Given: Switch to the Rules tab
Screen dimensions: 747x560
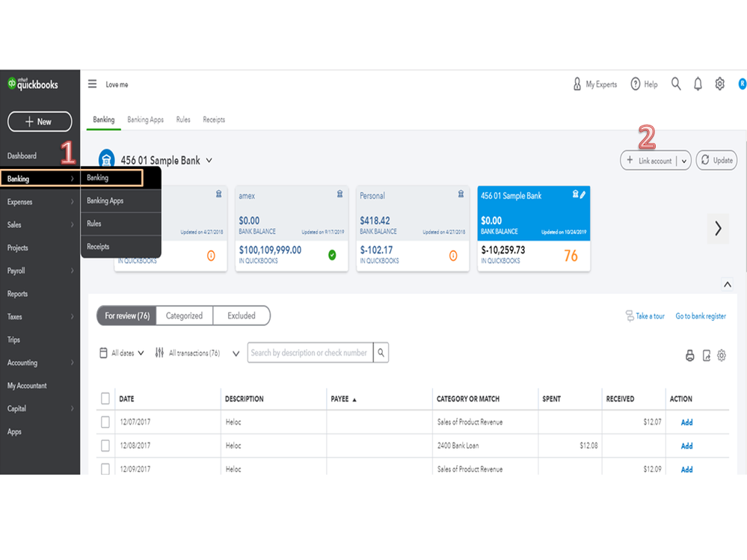Looking at the screenshot, I should click(x=183, y=120).
